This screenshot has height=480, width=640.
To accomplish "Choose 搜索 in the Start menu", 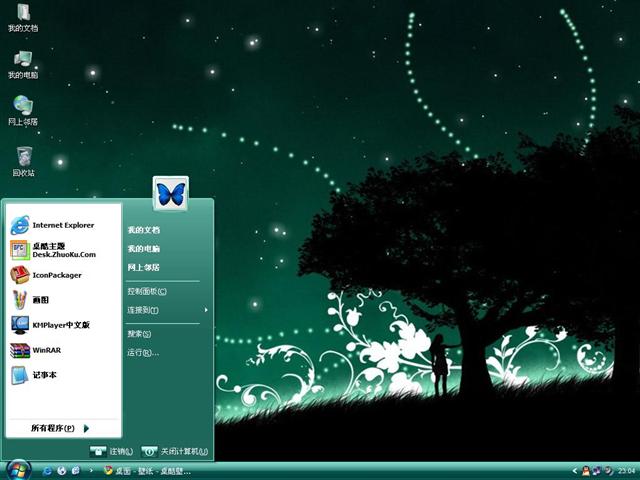I will tap(139, 334).
